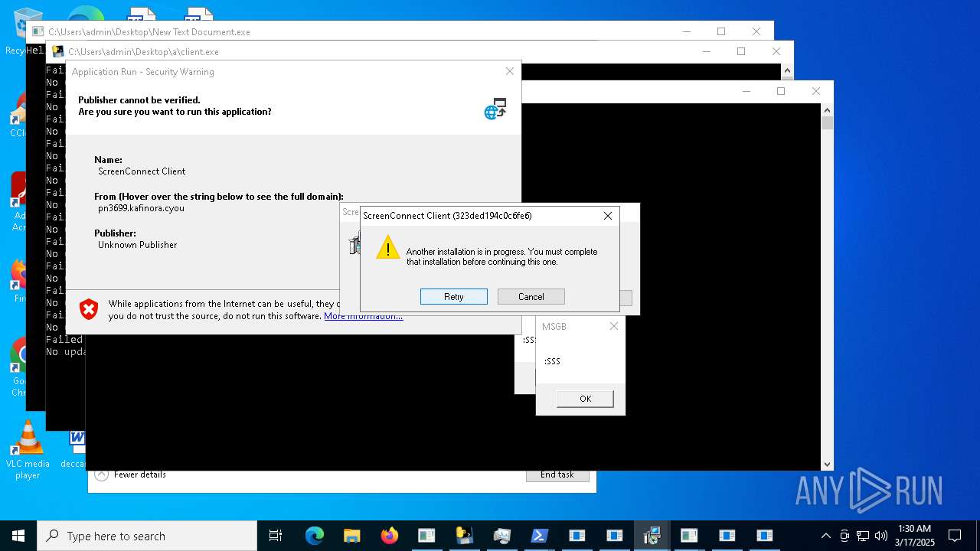Click the taskbar search box
The width and height of the screenshot is (980, 551).
(147, 536)
